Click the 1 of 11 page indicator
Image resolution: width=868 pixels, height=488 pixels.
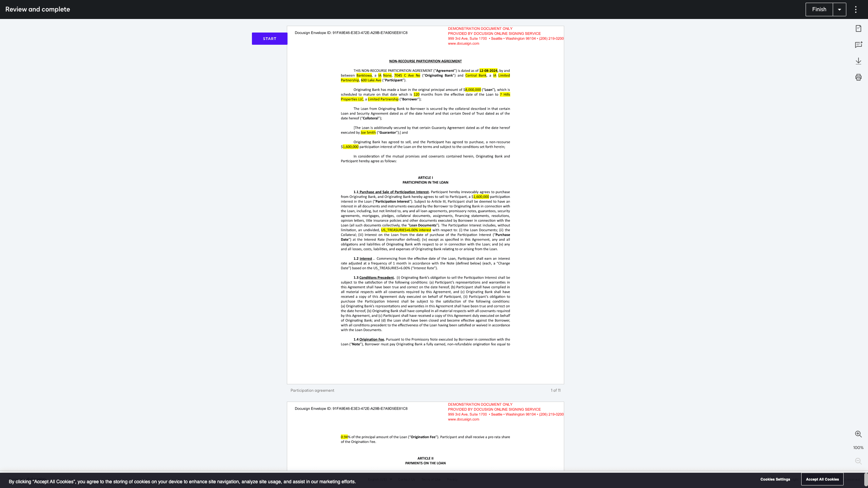pos(555,390)
